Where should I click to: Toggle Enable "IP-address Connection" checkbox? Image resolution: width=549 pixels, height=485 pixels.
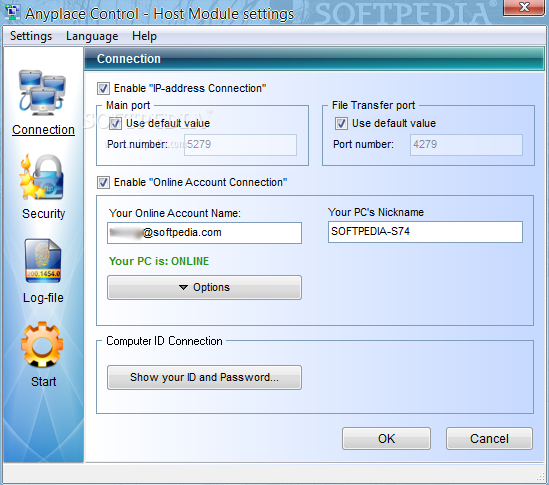[103, 89]
